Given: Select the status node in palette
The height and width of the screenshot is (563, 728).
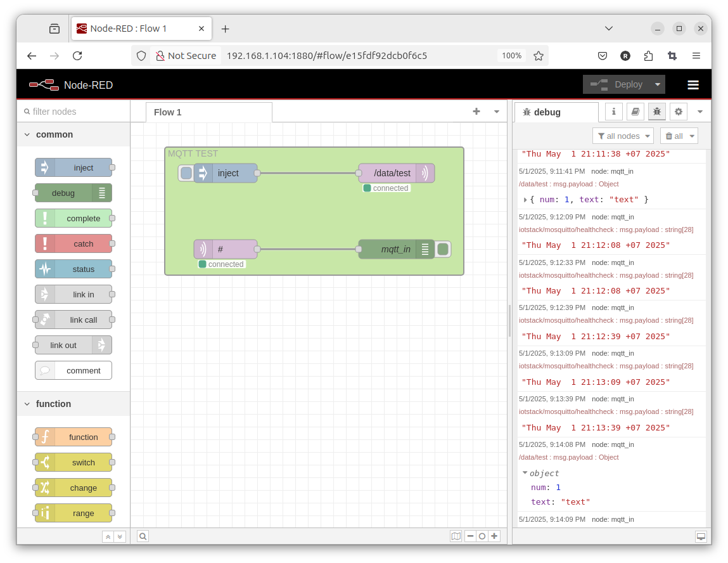Looking at the screenshot, I should 73,269.
